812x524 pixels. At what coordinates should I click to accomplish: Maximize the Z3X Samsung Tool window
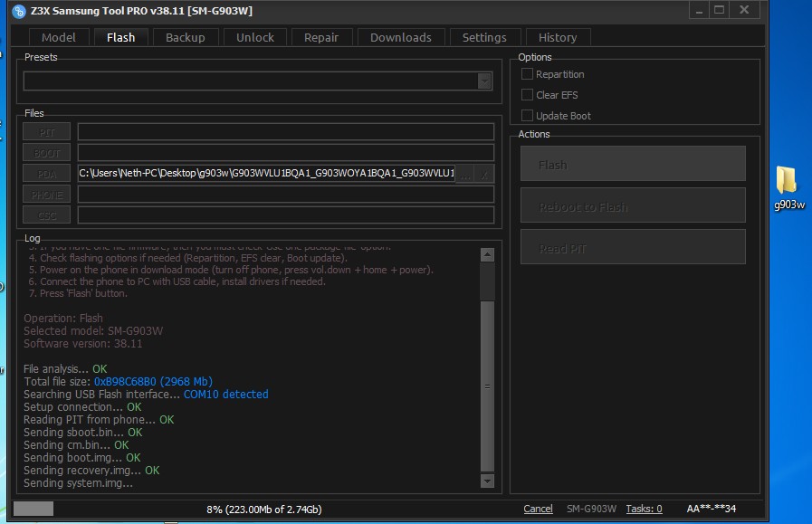pos(720,10)
